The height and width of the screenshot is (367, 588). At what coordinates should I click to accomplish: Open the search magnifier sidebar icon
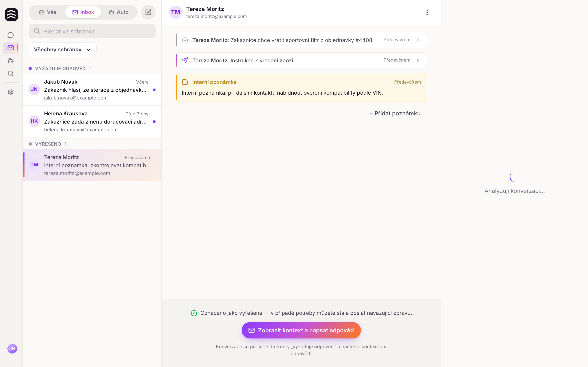10,74
